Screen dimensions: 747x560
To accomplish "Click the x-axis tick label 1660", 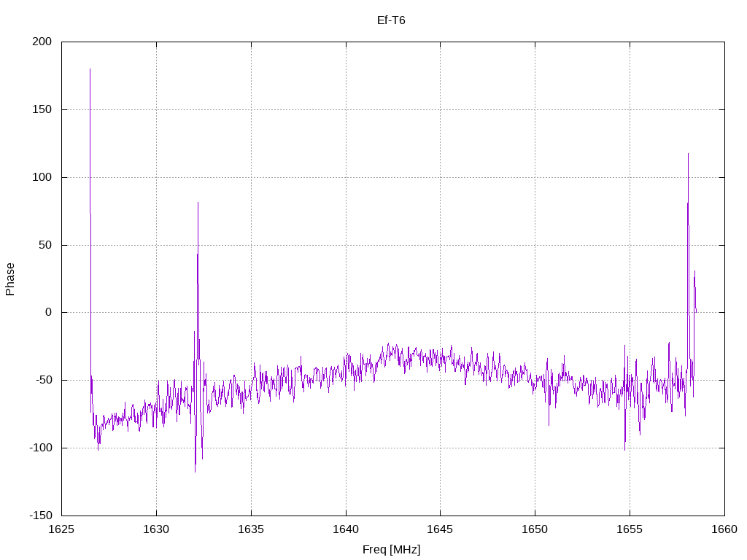I will [x=724, y=529].
